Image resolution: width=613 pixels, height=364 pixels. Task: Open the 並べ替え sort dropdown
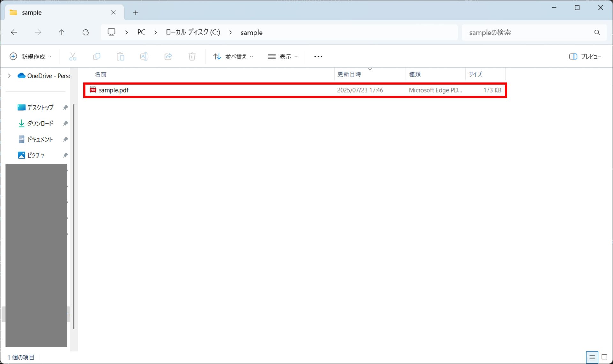tap(233, 57)
